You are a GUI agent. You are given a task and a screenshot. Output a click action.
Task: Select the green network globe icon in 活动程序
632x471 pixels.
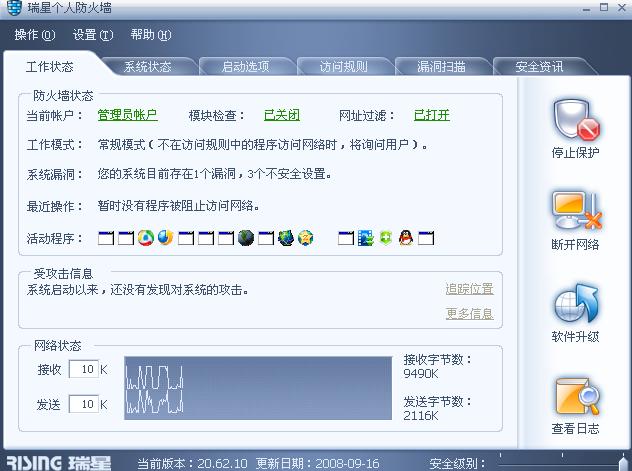286,238
